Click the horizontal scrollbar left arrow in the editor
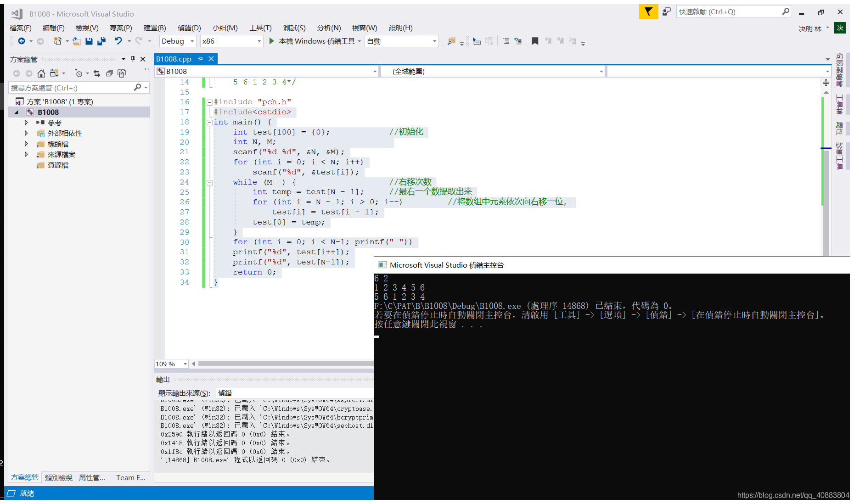Screen dimensions: 854x504 [193, 364]
